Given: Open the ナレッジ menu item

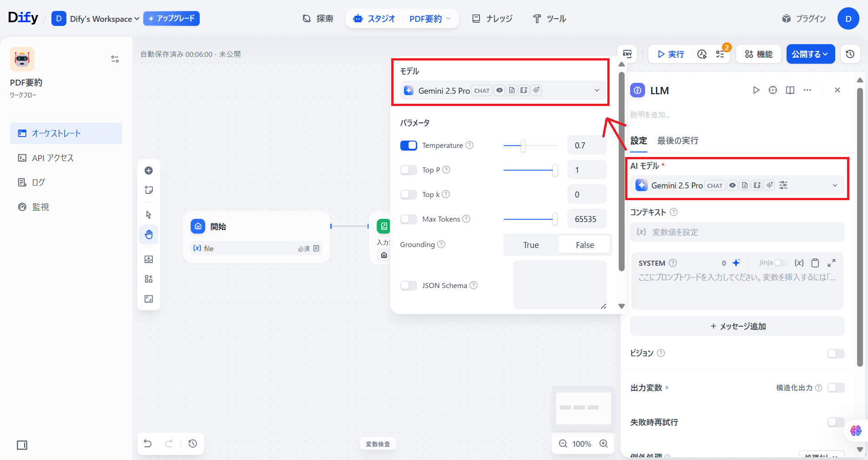Looking at the screenshot, I should (493, 19).
